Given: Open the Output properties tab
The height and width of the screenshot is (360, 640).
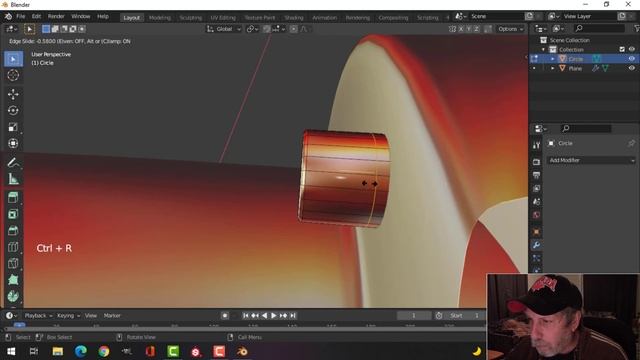Looking at the screenshot, I should point(536,176).
